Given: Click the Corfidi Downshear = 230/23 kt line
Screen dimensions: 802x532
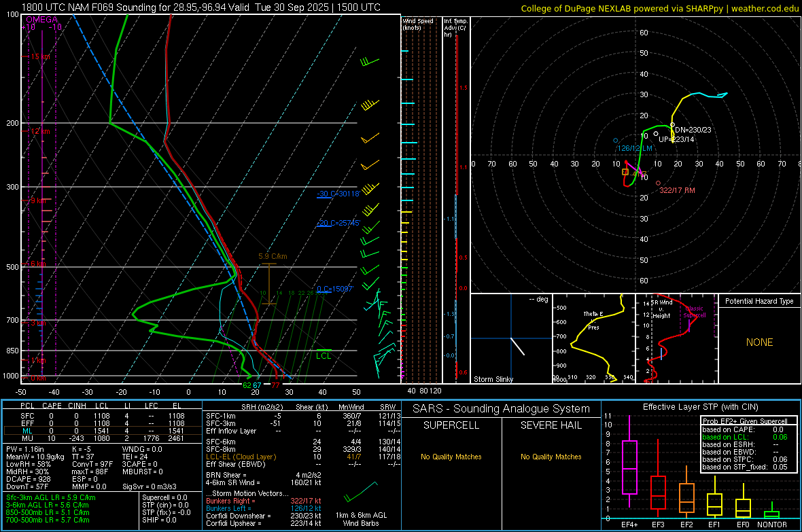Looking at the screenshot, I should pyautogui.click(x=264, y=516).
